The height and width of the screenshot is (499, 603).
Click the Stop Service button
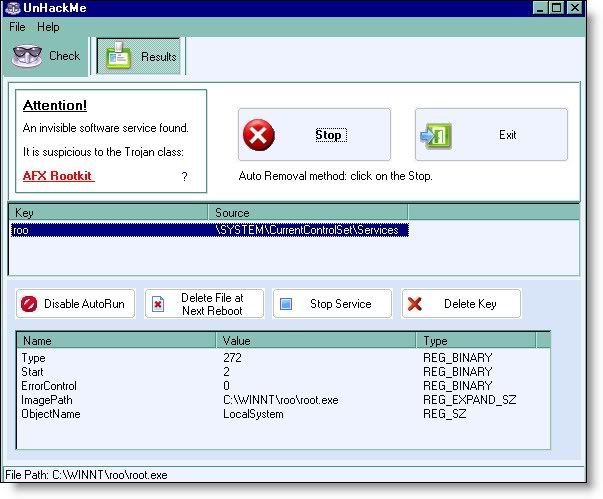coord(332,304)
